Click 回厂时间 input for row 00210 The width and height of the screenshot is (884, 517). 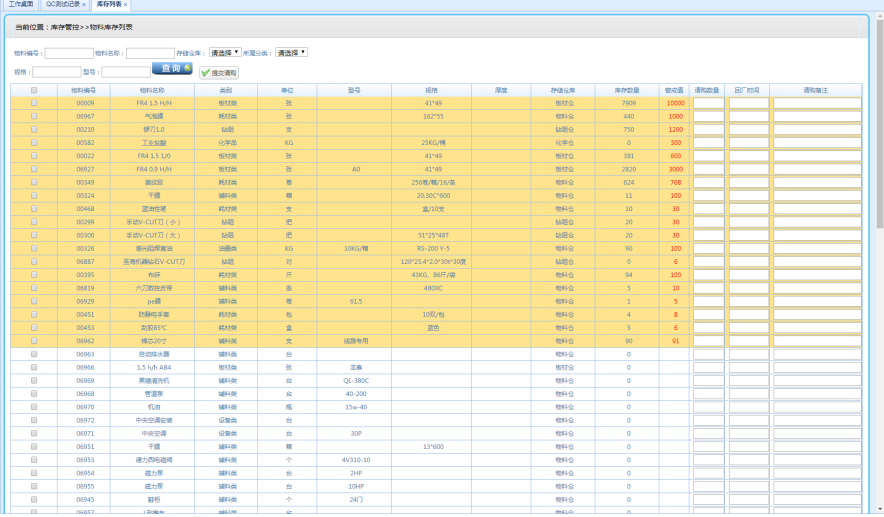point(748,129)
